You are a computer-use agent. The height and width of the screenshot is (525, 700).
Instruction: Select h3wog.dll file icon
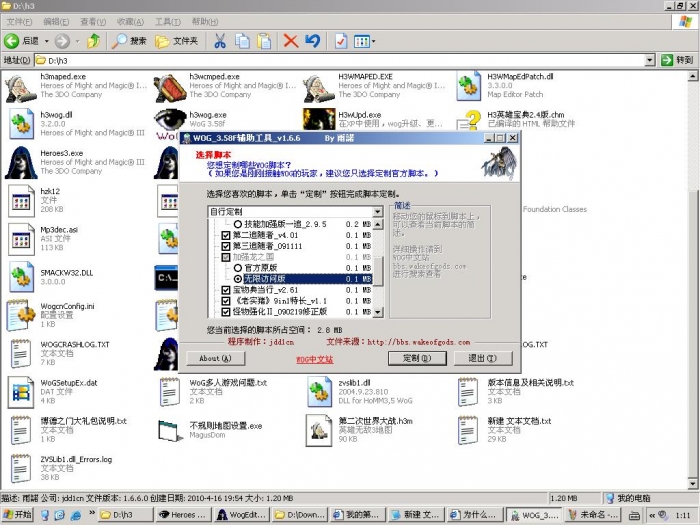pyautogui.click(x=21, y=124)
